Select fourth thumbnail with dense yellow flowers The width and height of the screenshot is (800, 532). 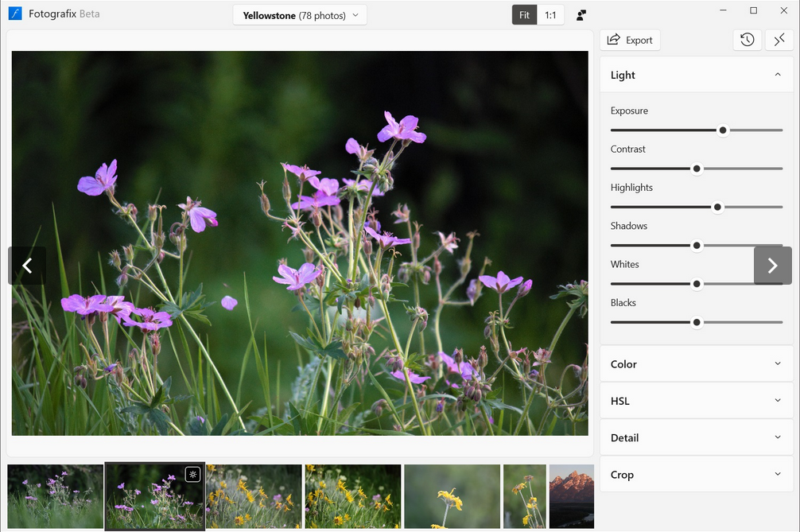pos(352,496)
